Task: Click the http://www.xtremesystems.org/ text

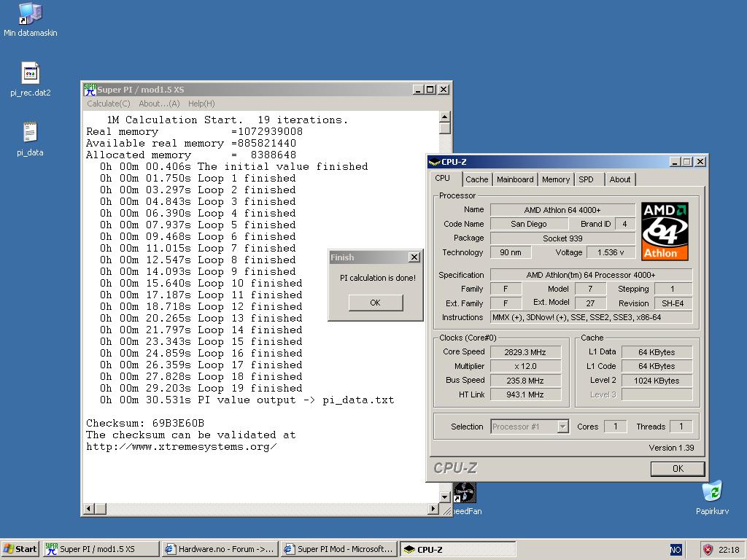Action: [181, 447]
